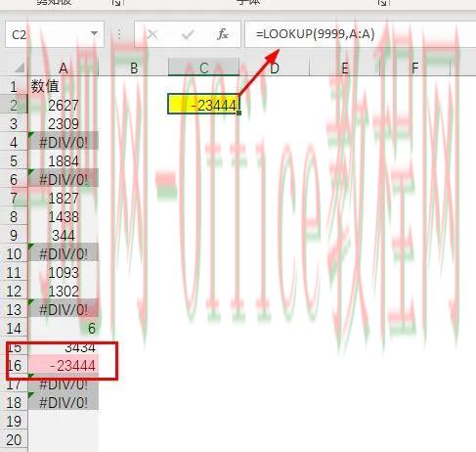Click the Cancel X icon in formula bar

[152, 34]
